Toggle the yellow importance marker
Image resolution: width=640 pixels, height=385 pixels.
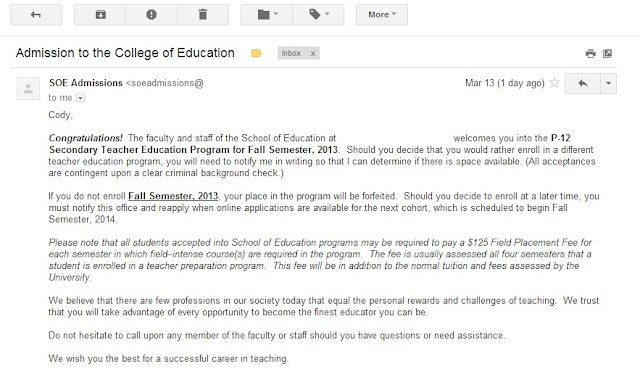click(x=256, y=53)
